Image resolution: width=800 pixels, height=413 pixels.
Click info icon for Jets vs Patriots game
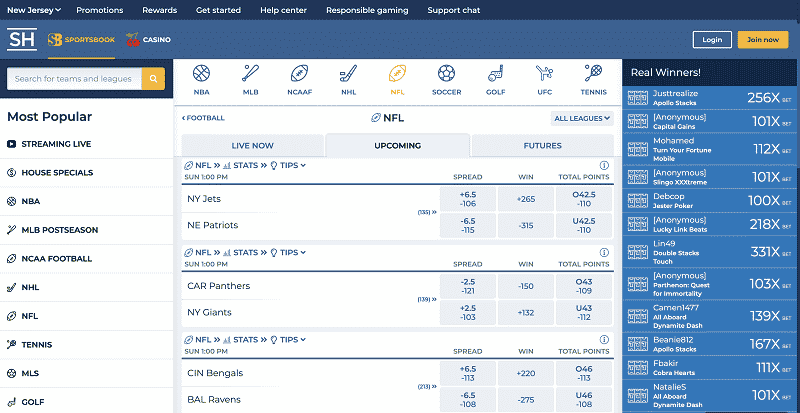604,165
